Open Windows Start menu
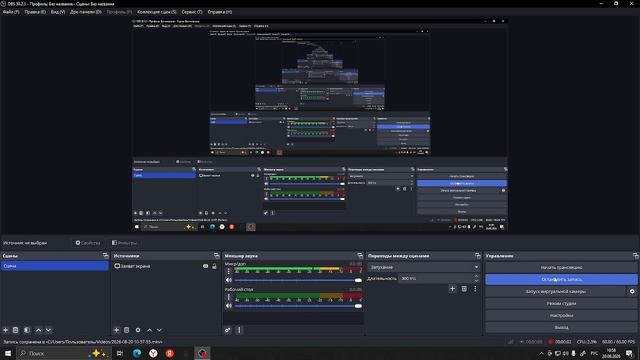Viewport: 640px width, 360px height. pos(8,353)
